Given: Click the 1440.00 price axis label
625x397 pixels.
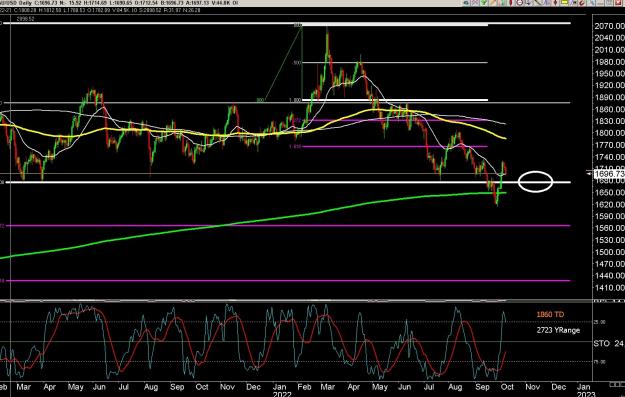Looking at the screenshot, I should tap(609, 275).
